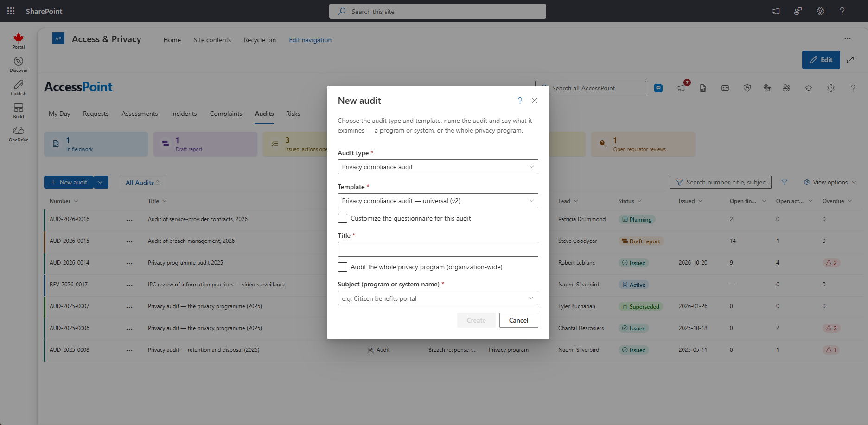Open AccessPoint announcements with the 7 badge

tap(681, 88)
